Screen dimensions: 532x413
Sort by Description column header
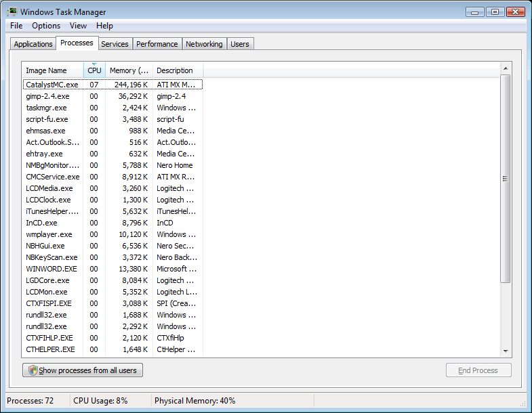[178, 70]
